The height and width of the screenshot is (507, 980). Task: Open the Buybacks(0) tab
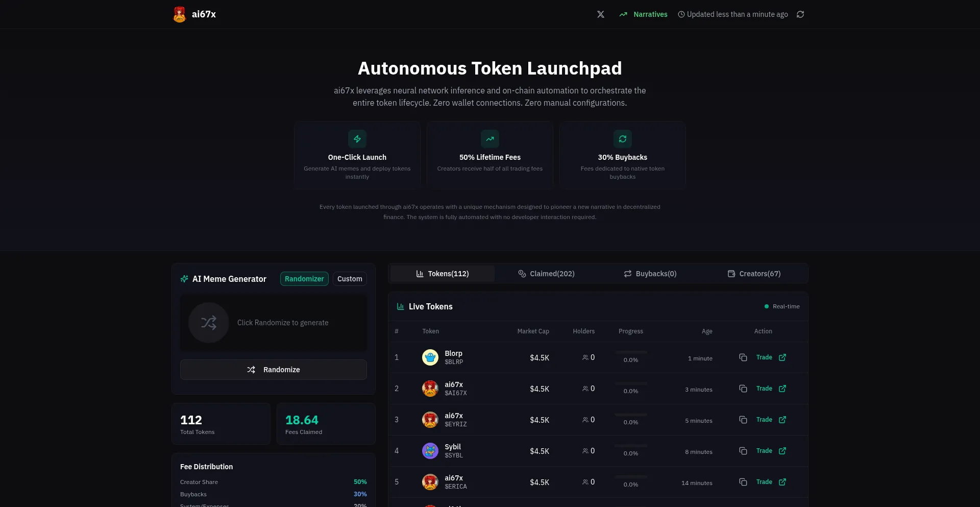[x=650, y=274]
